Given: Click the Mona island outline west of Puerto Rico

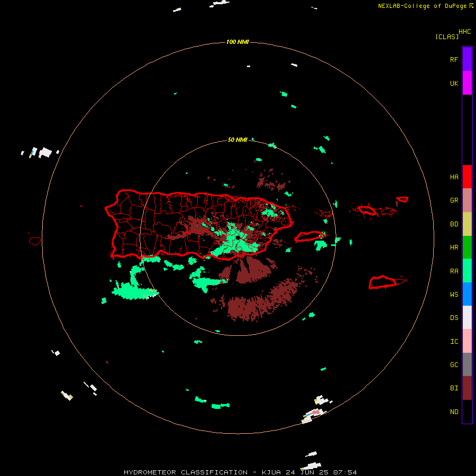Looking at the screenshot, I should pyautogui.click(x=35, y=241).
